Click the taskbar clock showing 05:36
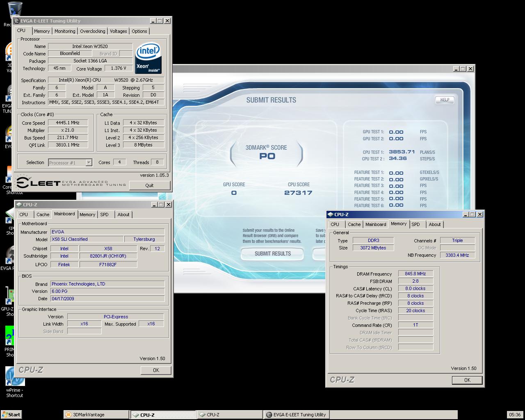525x420 pixels. pos(515,415)
